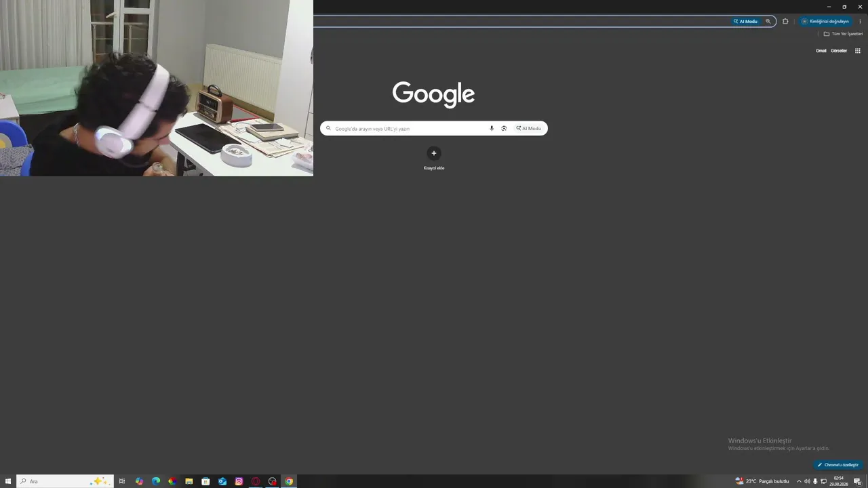Open Task View on the taskbar
Screen dimensions: 868x488
point(122,481)
